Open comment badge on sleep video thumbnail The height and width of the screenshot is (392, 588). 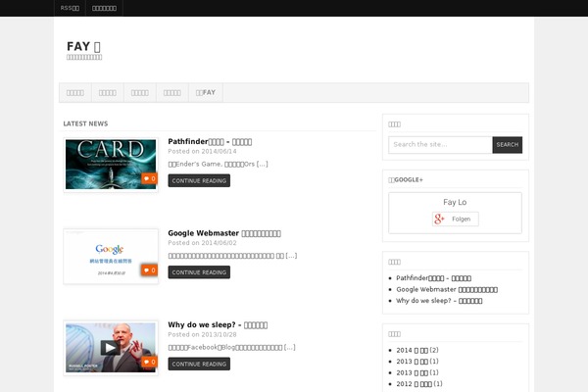pyautogui.click(x=149, y=362)
